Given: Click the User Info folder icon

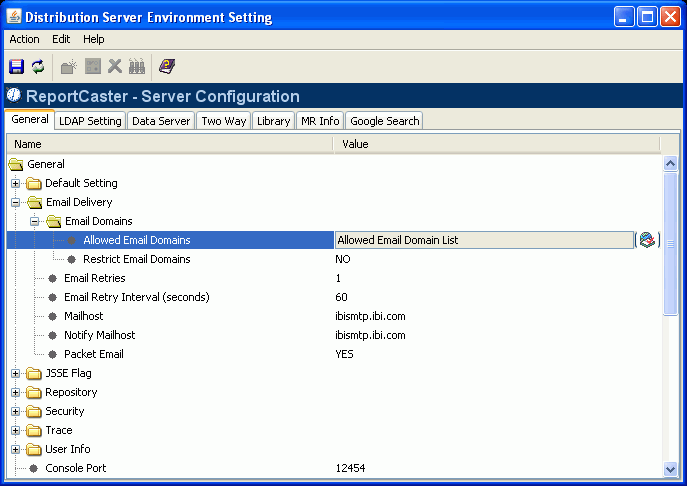Looking at the screenshot, I should tap(34, 449).
